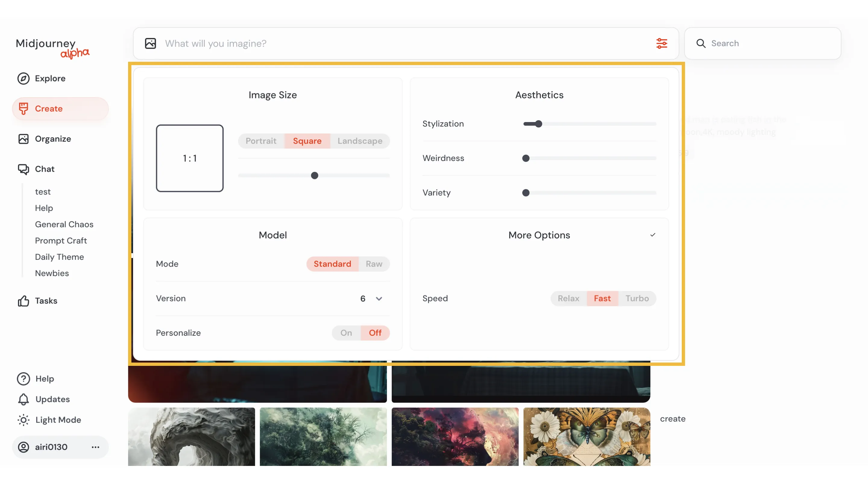Screen dimensions: 868x484
Task: Click the Midjourney Create icon
Action: click(x=23, y=108)
